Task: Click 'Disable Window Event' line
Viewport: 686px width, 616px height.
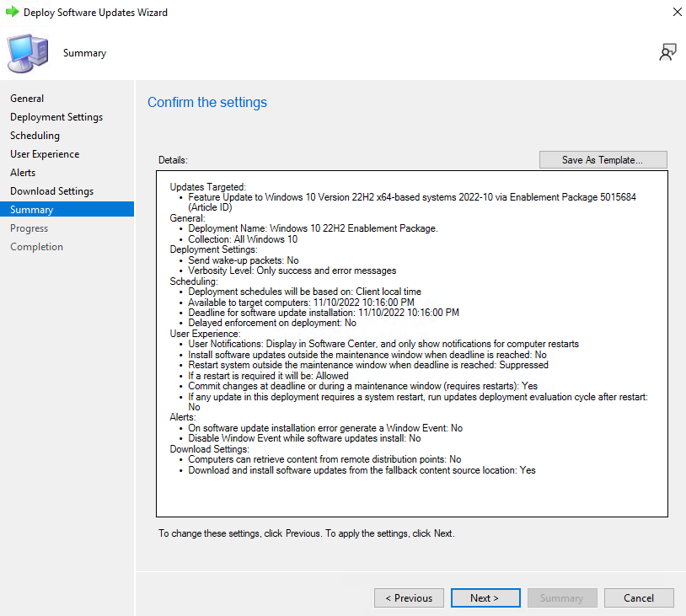Action: click(304, 438)
